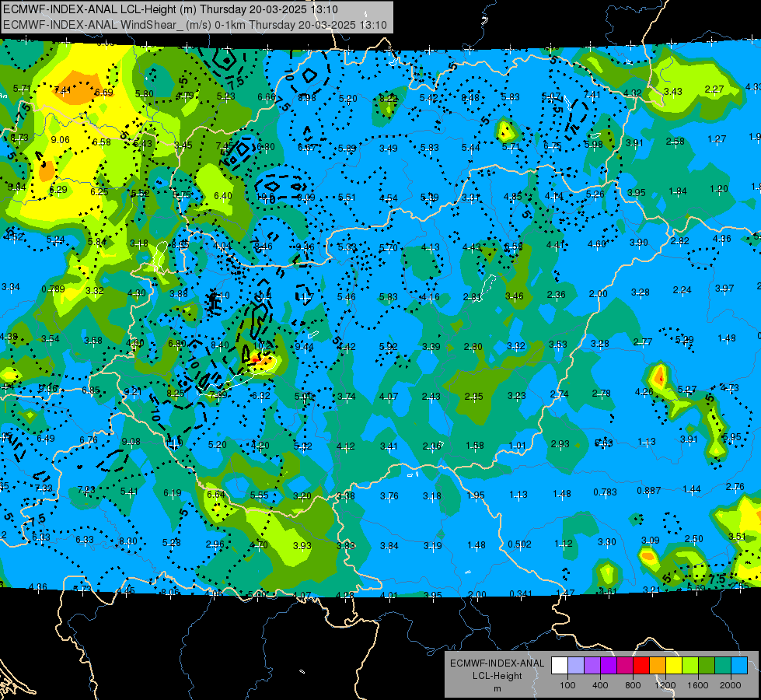Click legend scale value 1600

pyautogui.click(x=698, y=685)
